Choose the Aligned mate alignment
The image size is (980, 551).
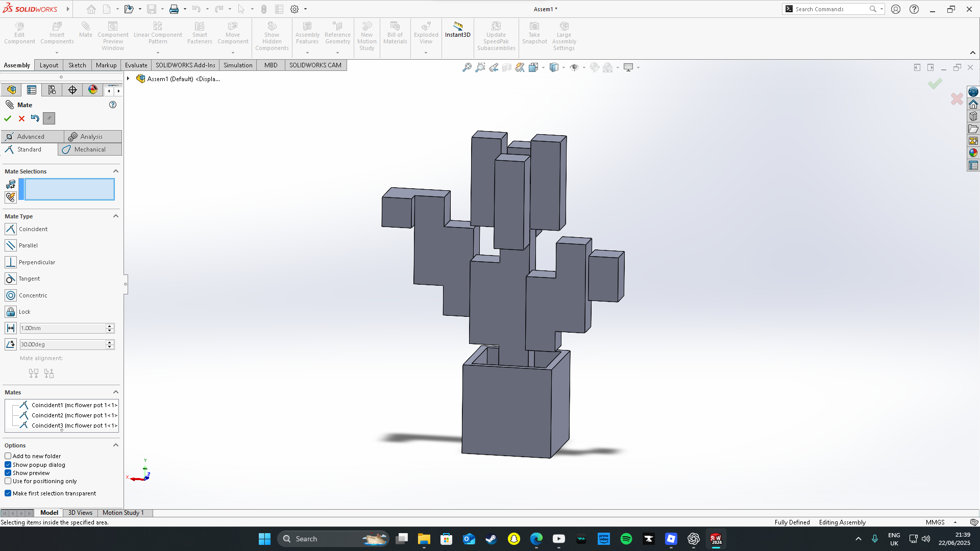coord(34,373)
